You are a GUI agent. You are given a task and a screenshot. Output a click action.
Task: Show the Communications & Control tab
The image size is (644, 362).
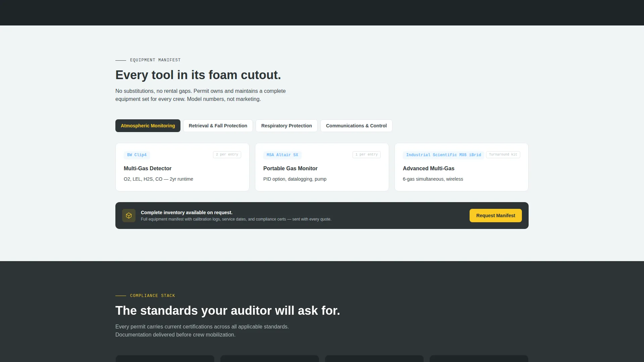tap(356, 126)
